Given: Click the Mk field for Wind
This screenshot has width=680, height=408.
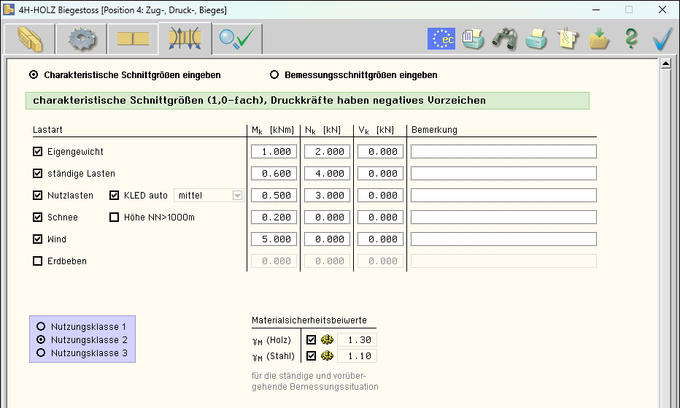Looking at the screenshot, I should pyautogui.click(x=272, y=239).
